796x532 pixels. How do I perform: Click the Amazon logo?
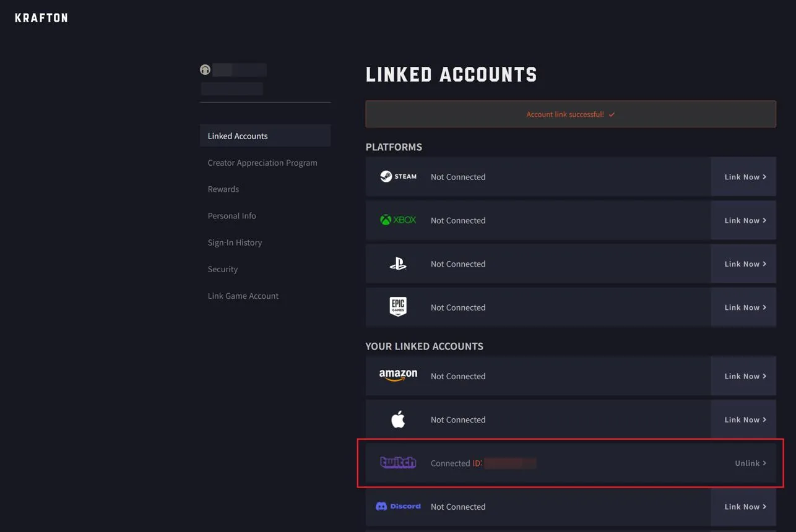coord(398,375)
